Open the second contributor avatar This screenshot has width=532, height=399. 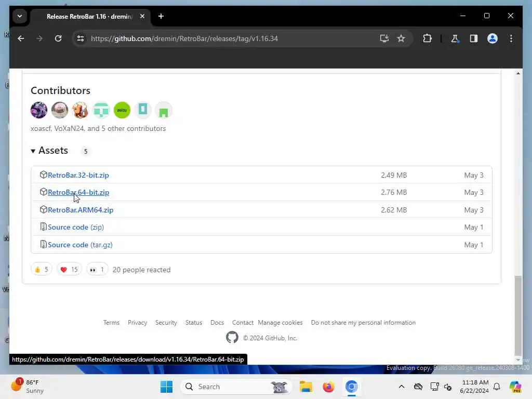tap(60, 110)
